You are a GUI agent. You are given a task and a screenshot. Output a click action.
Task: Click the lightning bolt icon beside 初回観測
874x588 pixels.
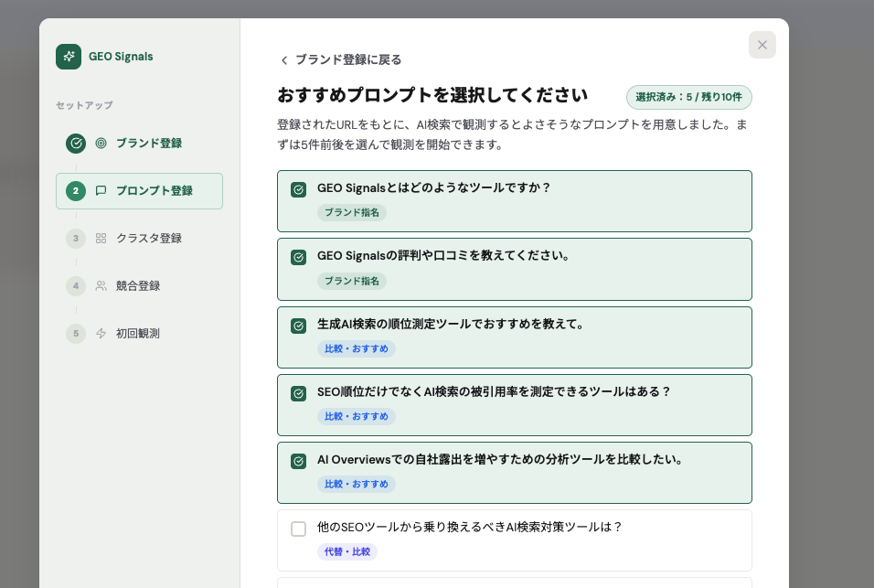(x=101, y=333)
